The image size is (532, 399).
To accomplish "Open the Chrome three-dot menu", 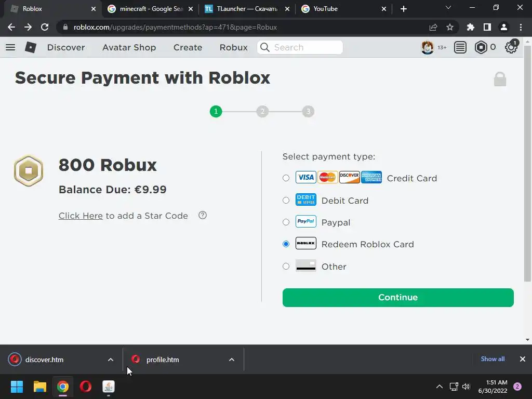I will coord(521,27).
